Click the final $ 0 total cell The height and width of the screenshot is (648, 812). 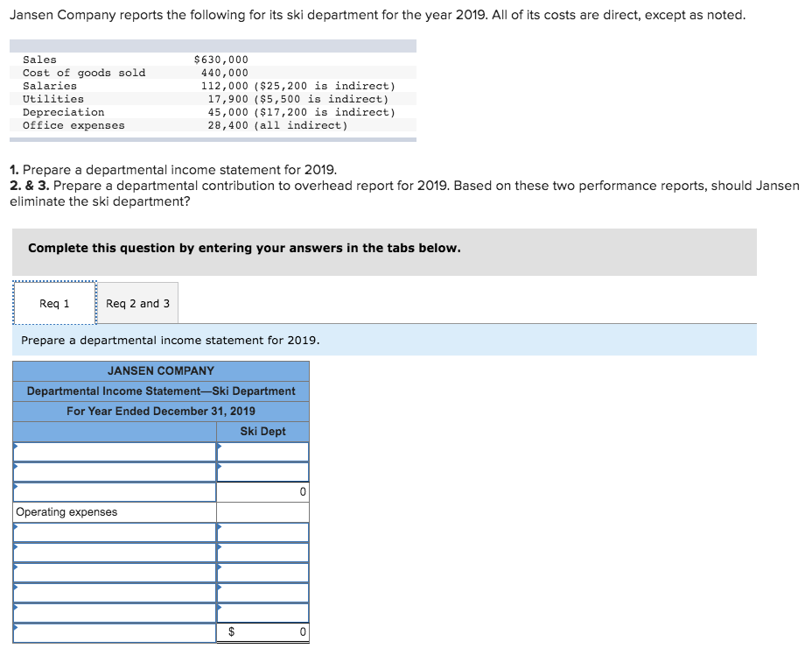[263, 632]
